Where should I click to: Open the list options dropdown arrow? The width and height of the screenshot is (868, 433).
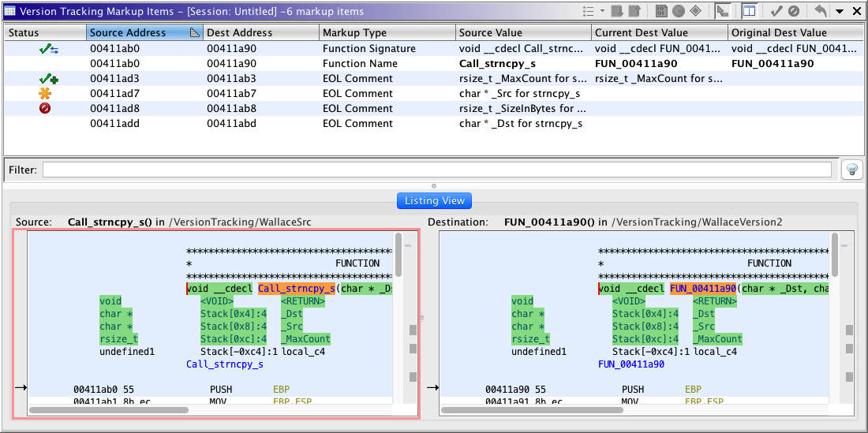tap(603, 11)
